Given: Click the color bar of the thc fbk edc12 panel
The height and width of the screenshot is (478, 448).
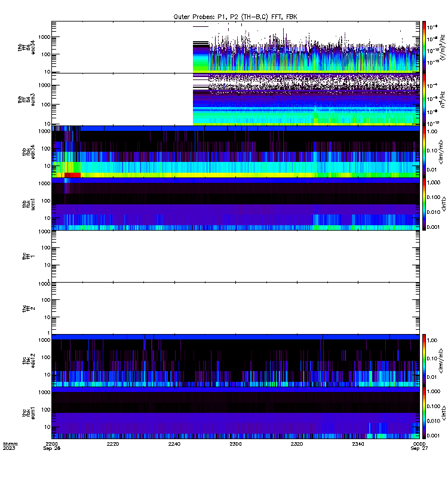Looking at the screenshot, I should [424, 360].
